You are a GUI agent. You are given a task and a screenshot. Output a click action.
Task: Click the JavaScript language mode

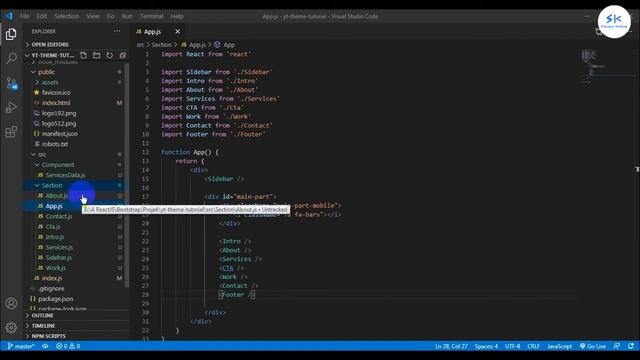point(559,346)
